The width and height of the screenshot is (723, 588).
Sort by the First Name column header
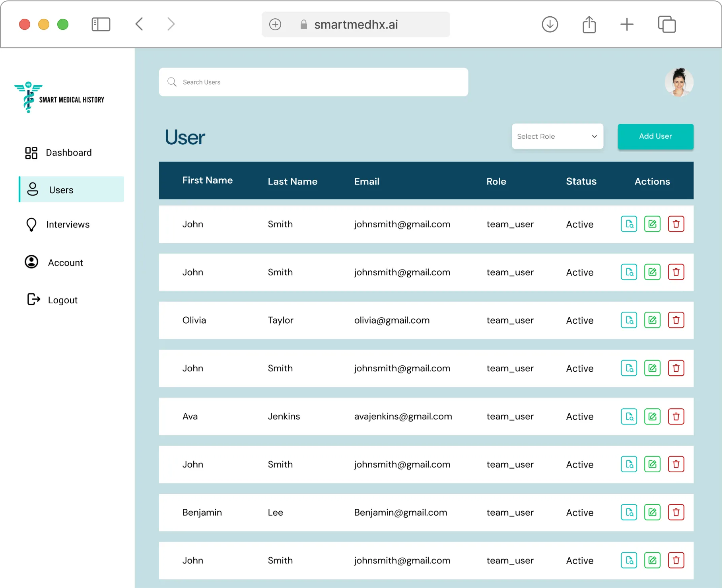pos(208,180)
